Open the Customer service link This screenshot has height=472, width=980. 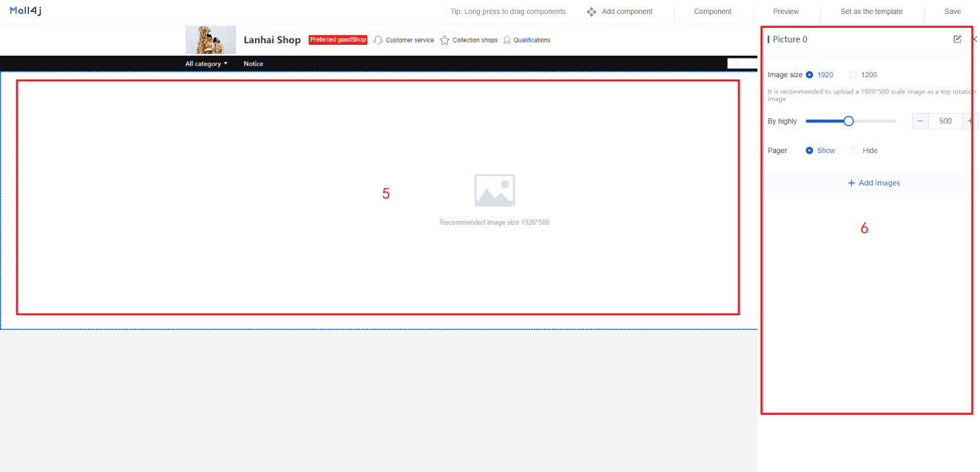(x=410, y=40)
